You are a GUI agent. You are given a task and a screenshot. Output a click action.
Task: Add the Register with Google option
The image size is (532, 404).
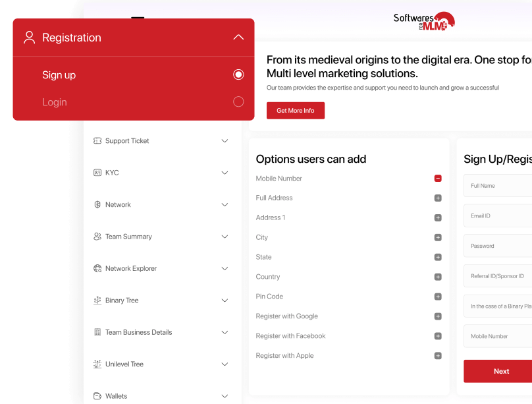coord(438,316)
